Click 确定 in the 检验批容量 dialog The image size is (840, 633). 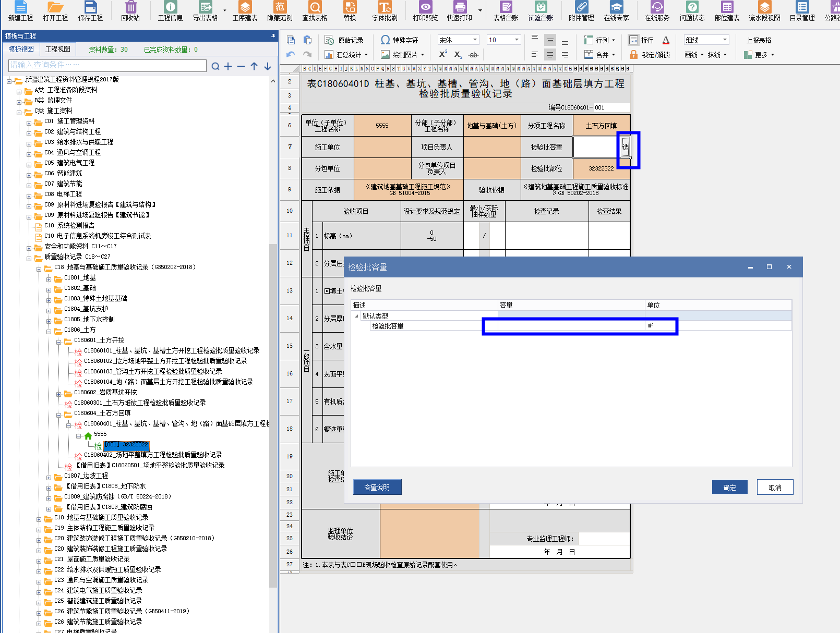(x=729, y=488)
